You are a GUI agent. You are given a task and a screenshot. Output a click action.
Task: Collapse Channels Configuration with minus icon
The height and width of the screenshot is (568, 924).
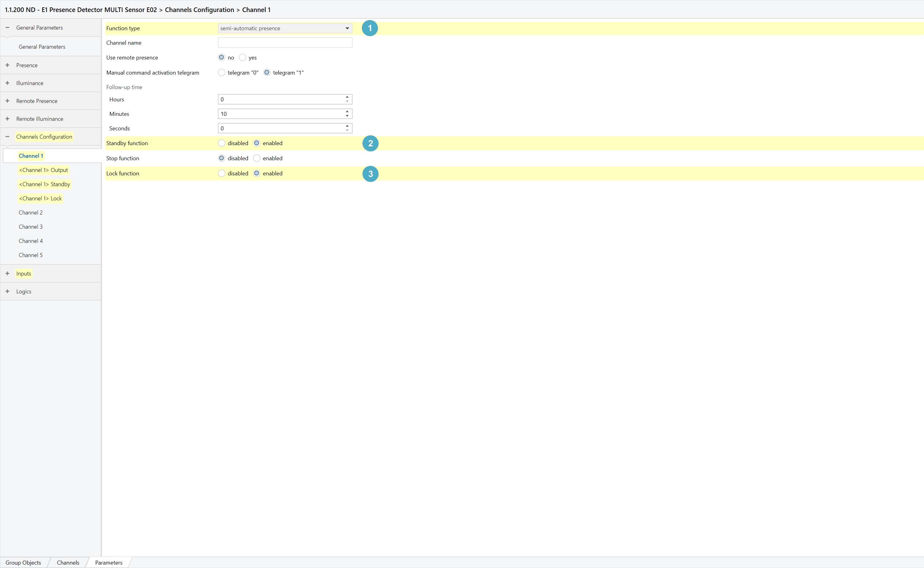click(x=7, y=137)
